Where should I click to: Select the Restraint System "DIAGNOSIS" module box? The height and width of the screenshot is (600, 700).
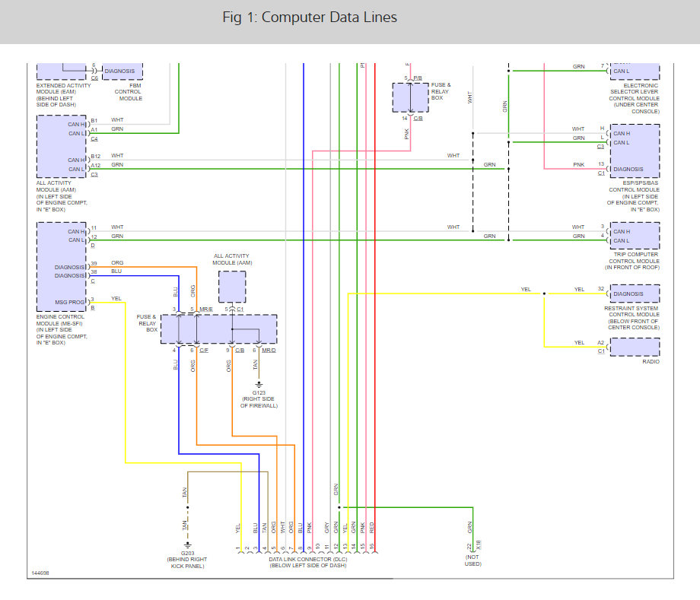[x=635, y=294]
